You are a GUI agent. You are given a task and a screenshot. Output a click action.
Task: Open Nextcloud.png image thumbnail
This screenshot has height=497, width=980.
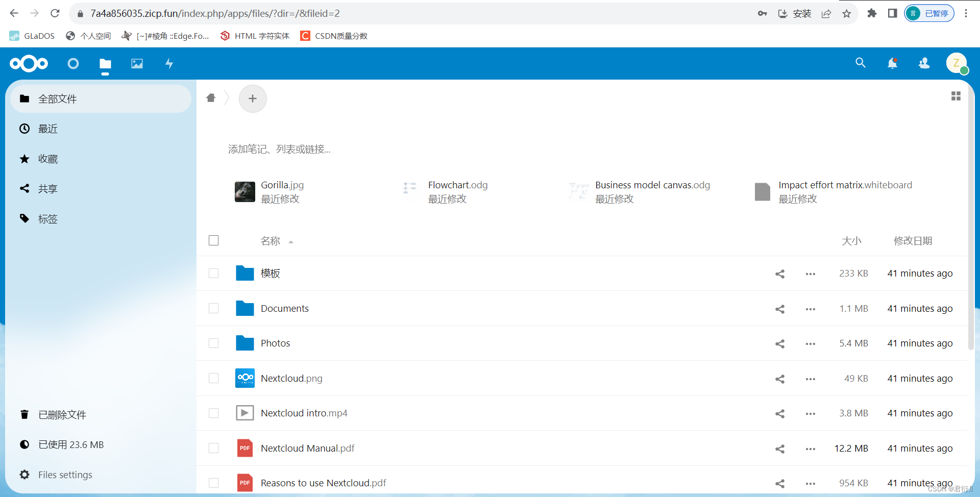245,378
